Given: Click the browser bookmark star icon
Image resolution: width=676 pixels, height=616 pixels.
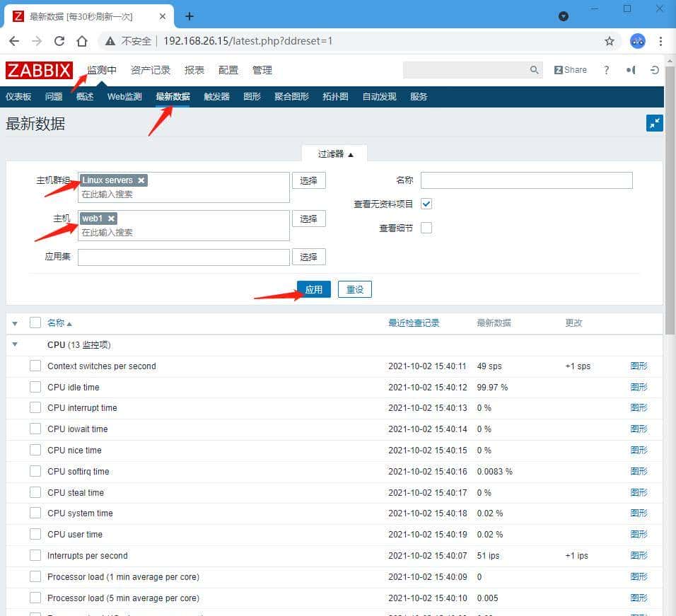Looking at the screenshot, I should pyautogui.click(x=610, y=41).
